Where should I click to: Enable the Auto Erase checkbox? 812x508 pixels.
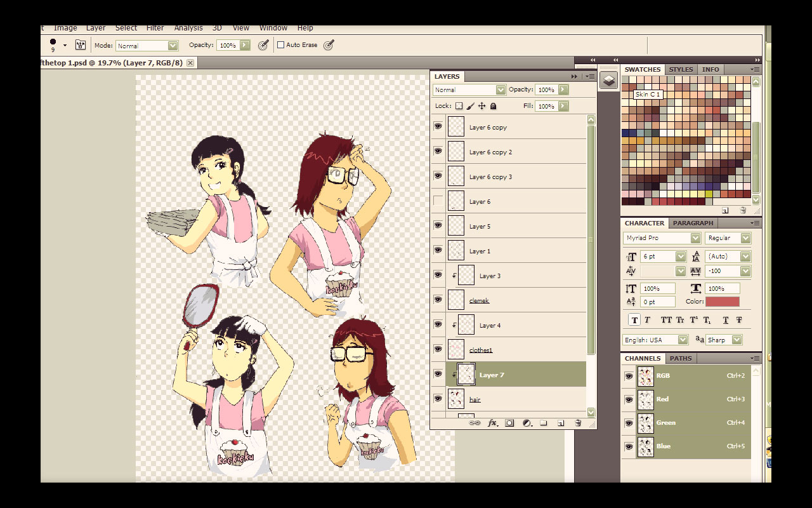click(x=280, y=45)
